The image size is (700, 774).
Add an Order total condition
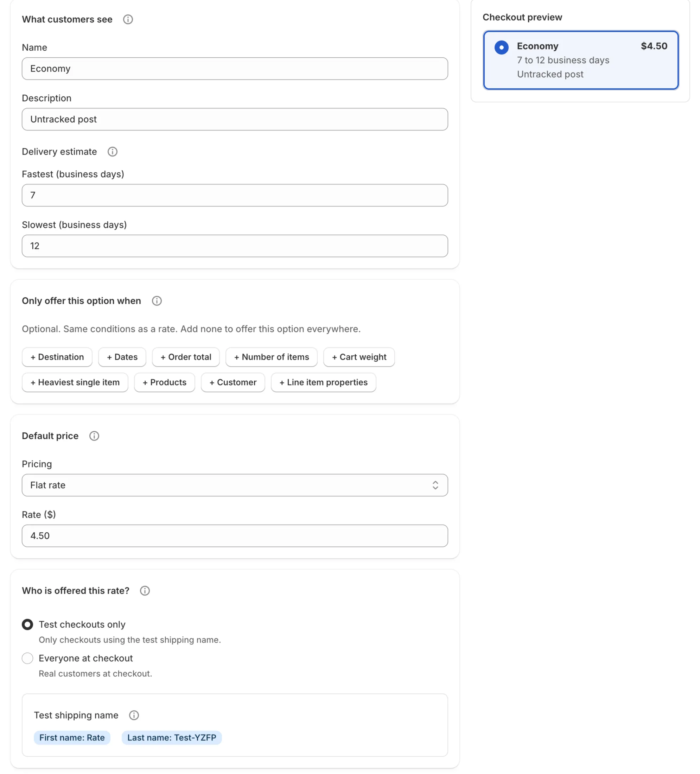point(186,357)
